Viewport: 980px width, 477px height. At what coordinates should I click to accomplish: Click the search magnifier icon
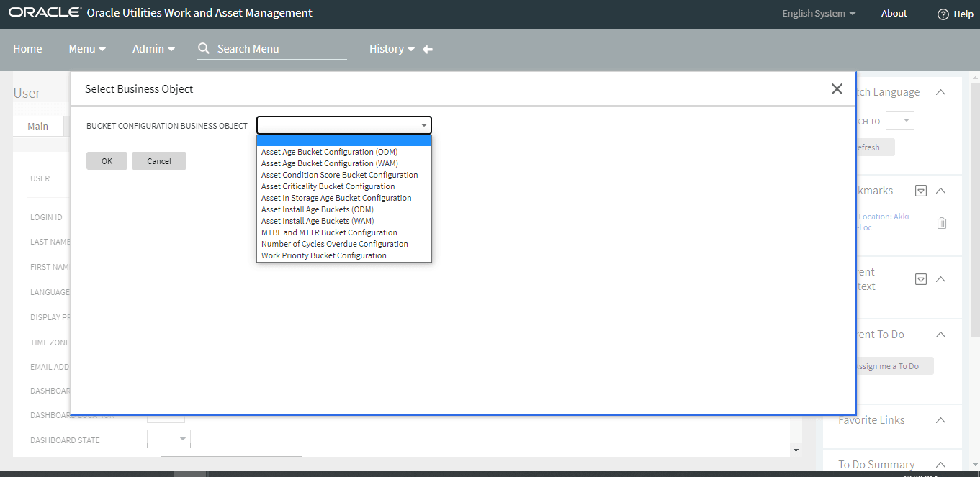[x=204, y=48]
